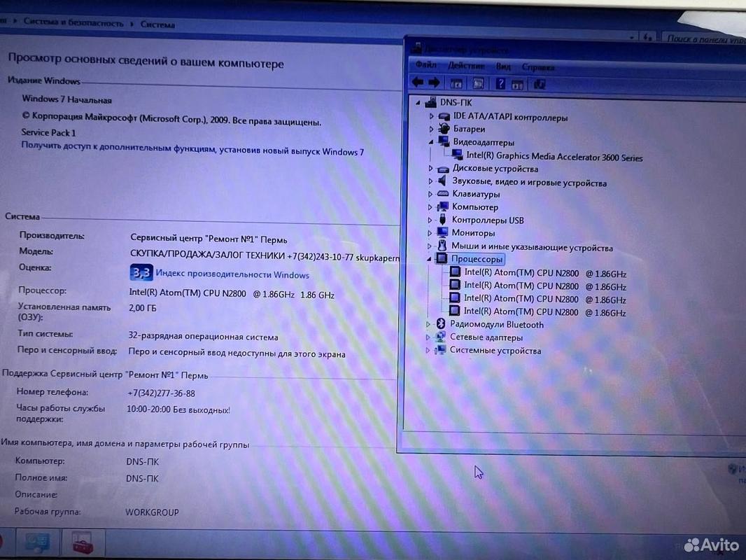Expand the Контроллеры USB node
The height and width of the screenshot is (560, 746).
coord(430,220)
